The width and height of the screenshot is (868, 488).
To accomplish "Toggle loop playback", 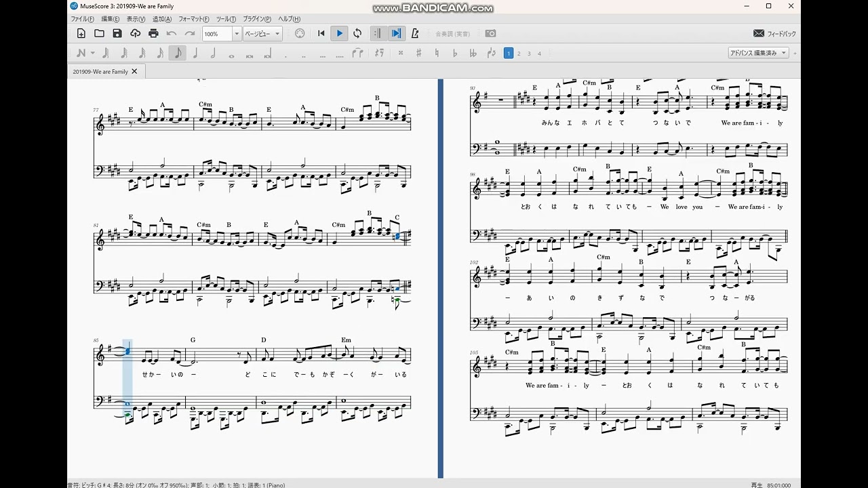I will pyautogui.click(x=357, y=33).
